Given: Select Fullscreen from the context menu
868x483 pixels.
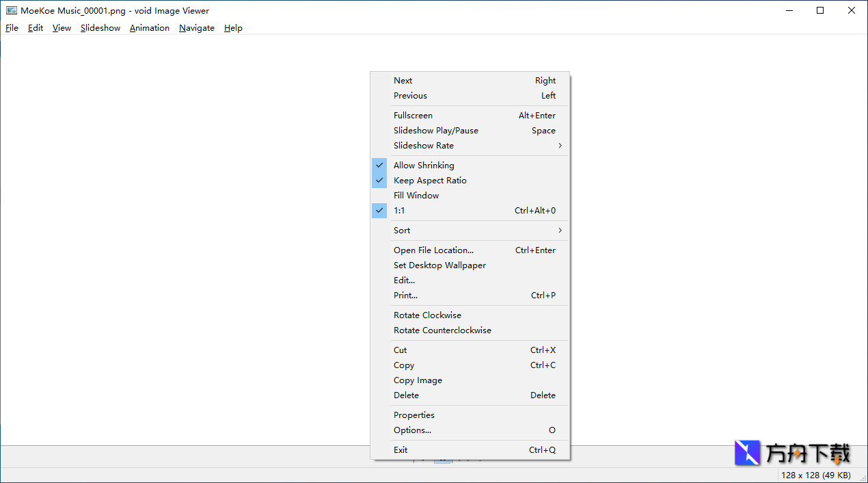Looking at the screenshot, I should tap(413, 116).
